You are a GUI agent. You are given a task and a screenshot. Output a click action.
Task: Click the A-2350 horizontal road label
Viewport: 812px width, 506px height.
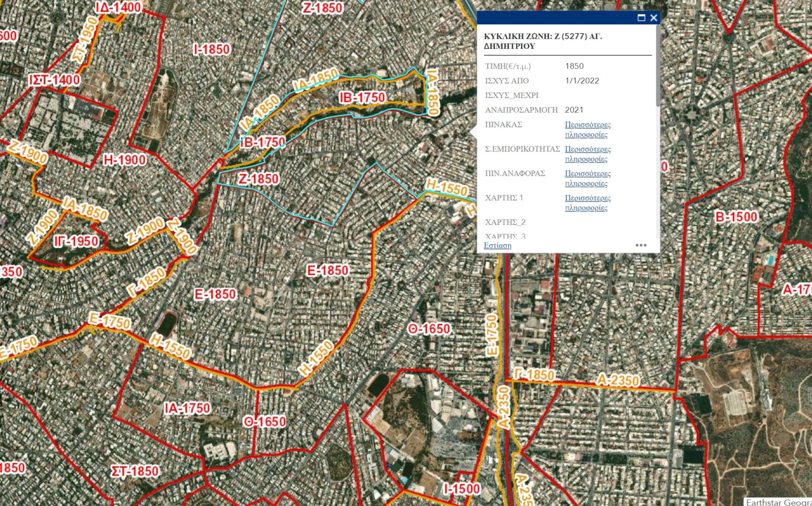pyautogui.click(x=618, y=380)
